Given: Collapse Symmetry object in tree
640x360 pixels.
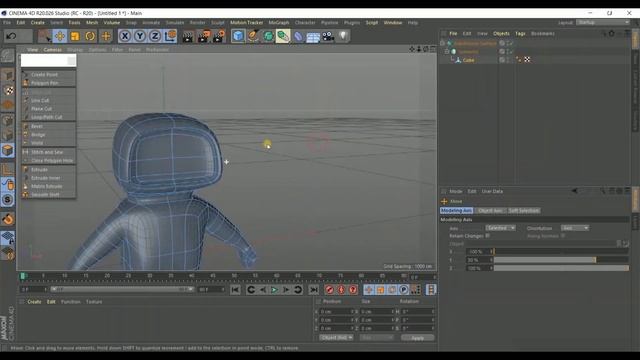Looking at the screenshot, I should [x=447, y=51].
